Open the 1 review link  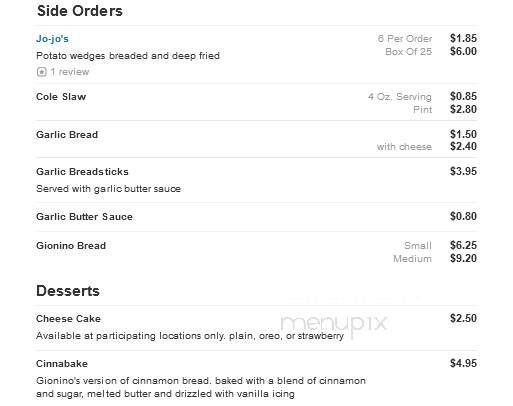70,72
